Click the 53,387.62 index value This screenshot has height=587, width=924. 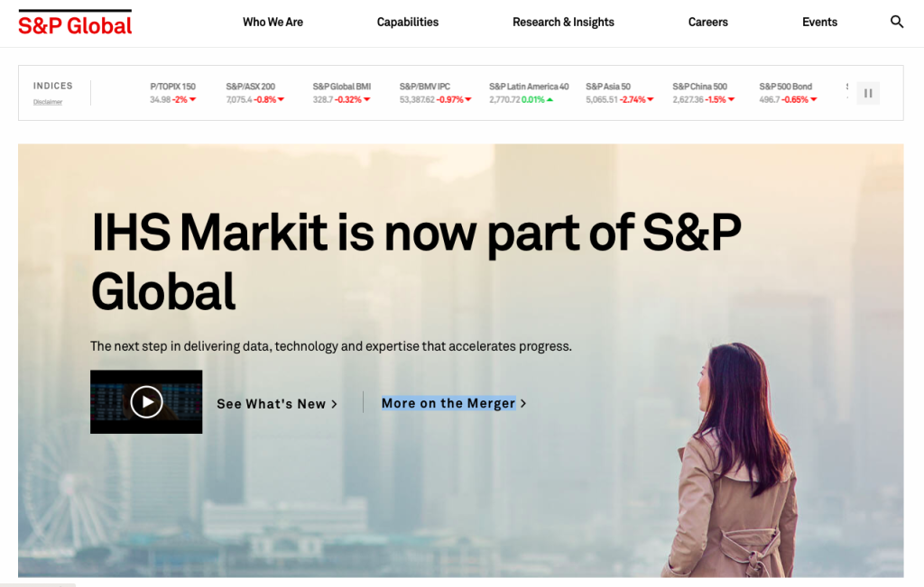click(x=417, y=99)
